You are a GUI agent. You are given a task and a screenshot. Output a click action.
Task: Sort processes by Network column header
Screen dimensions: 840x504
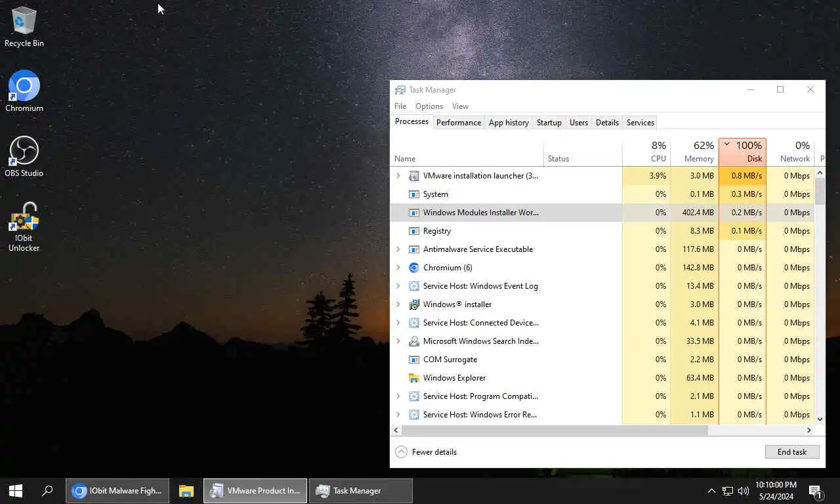click(790, 152)
